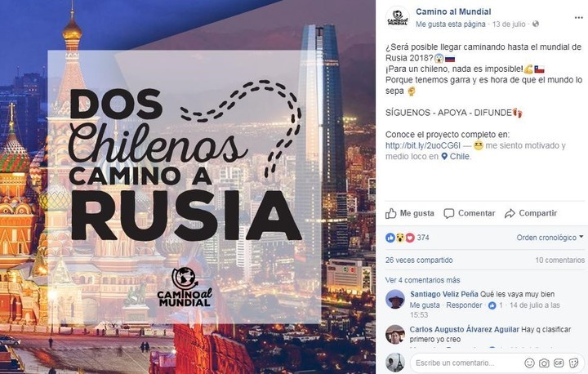The width and height of the screenshot is (588, 374).
Task: Like the post with Me gusta
Action: [x=410, y=213]
